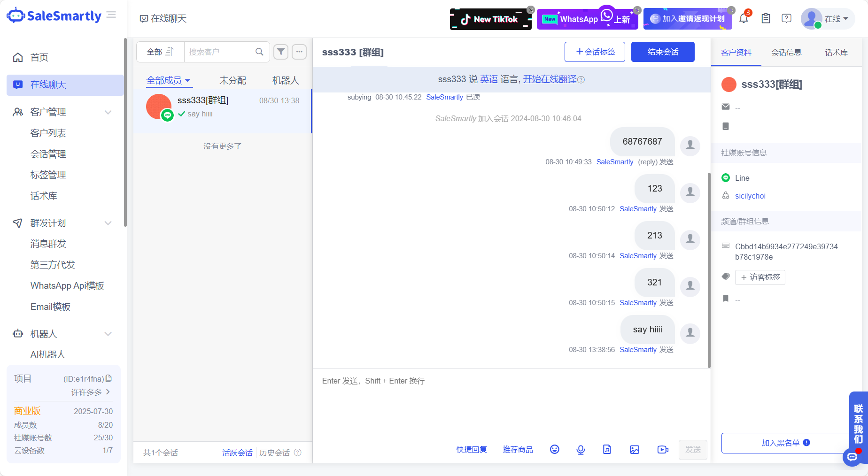Viewport: 868px width, 476px height.
Task: Select the voice/microphone icon for audio message
Action: tap(581, 449)
